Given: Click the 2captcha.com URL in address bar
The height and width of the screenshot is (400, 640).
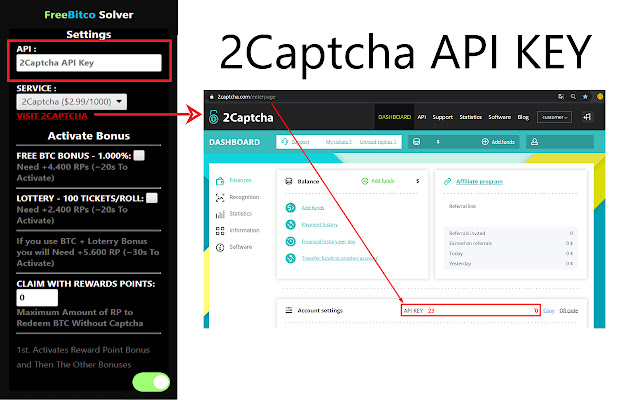Looking at the screenshot, I should click(x=246, y=97).
